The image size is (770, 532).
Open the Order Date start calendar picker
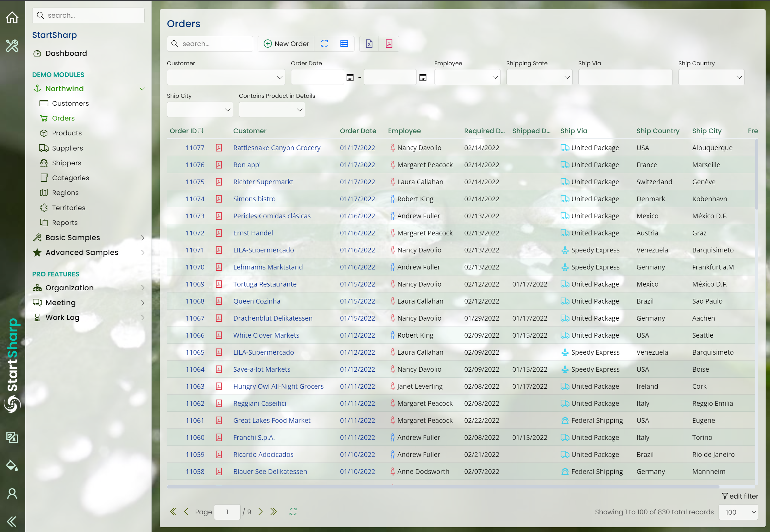(x=350, y=77)
